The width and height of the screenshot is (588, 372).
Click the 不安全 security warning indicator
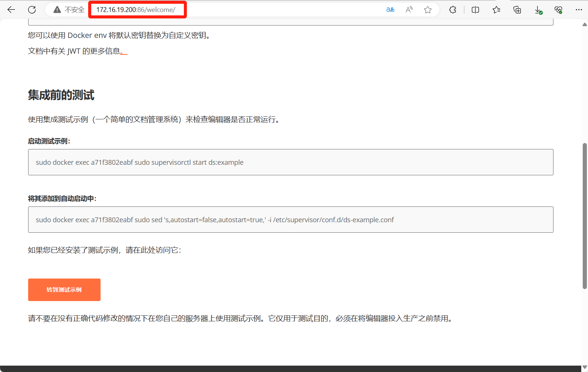point(69,10)
